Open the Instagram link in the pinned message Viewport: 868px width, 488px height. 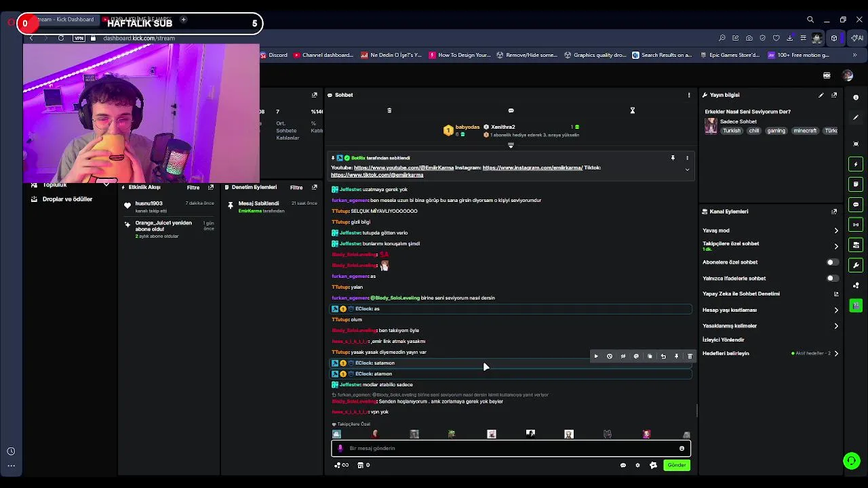click(x=532, y=167)
